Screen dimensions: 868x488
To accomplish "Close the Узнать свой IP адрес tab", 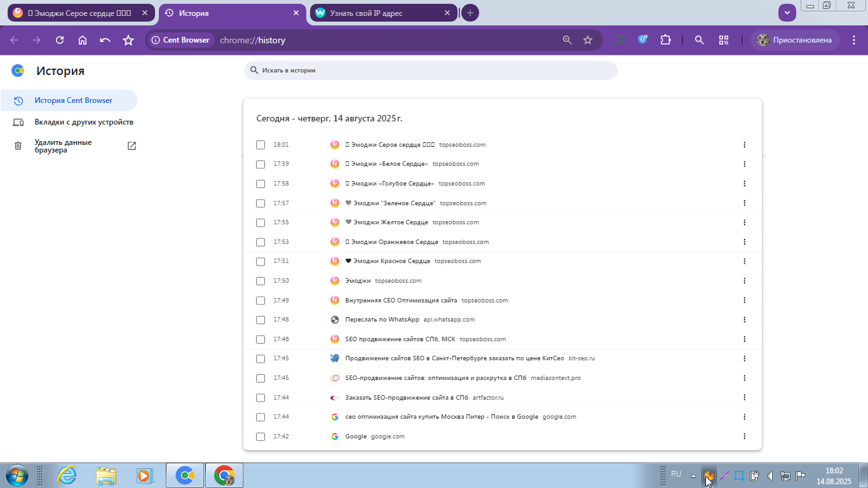I will pos(447,13).
